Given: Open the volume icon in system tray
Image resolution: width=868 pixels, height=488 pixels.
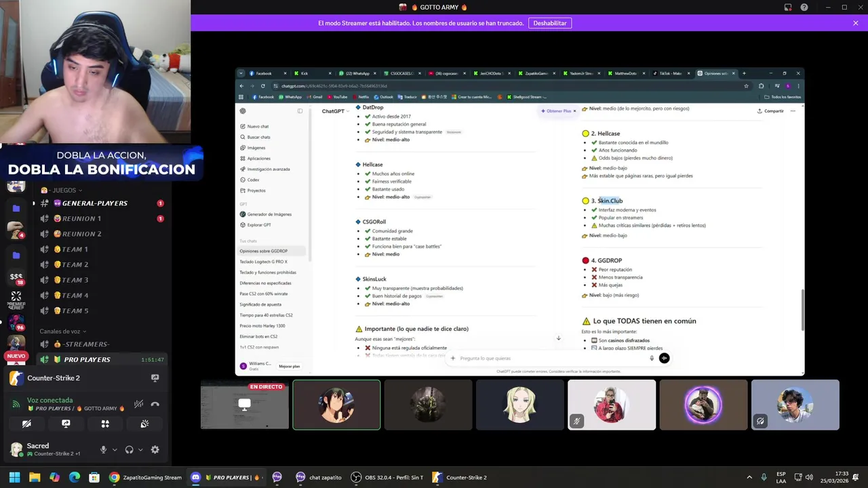Looking at the screenshot, I should coord(808,477).
